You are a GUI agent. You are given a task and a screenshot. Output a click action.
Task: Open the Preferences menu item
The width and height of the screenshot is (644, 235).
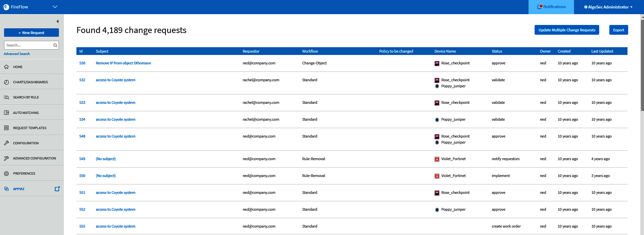[24, 174]
